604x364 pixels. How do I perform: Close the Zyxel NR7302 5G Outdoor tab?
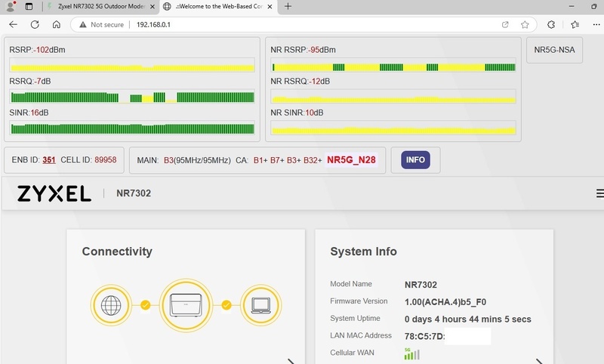pos(153,7)
